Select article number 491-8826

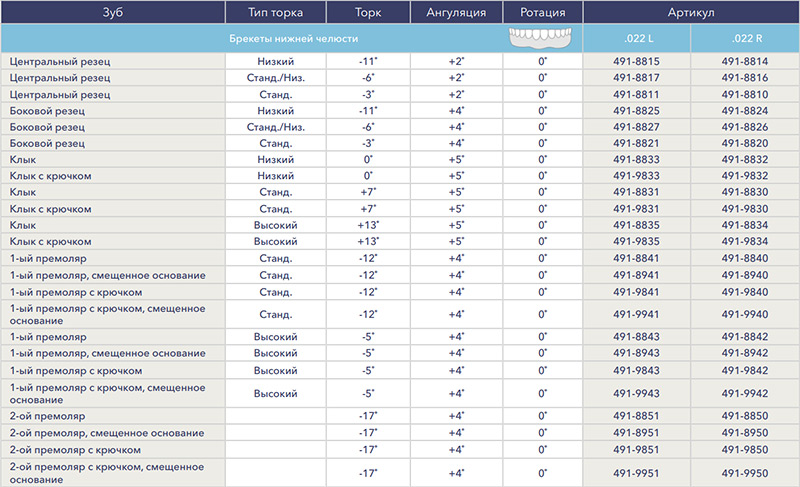tap(745, 127)
